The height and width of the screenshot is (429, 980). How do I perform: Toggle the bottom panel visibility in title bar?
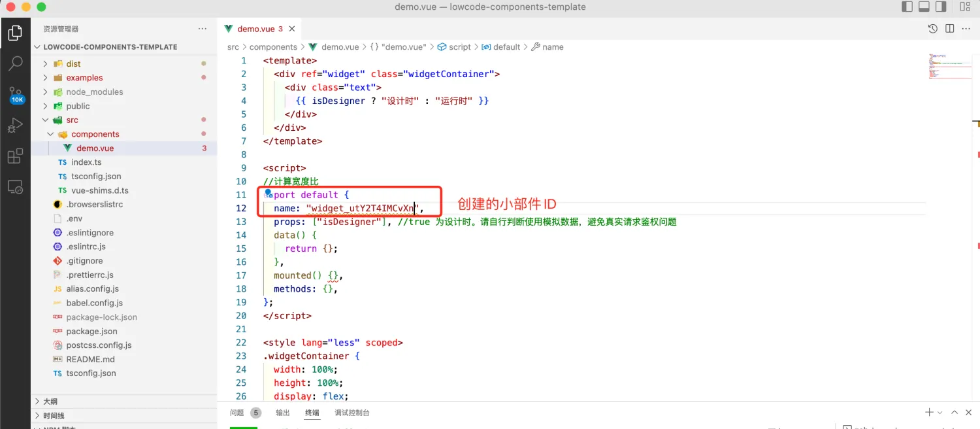coord(924,7)
